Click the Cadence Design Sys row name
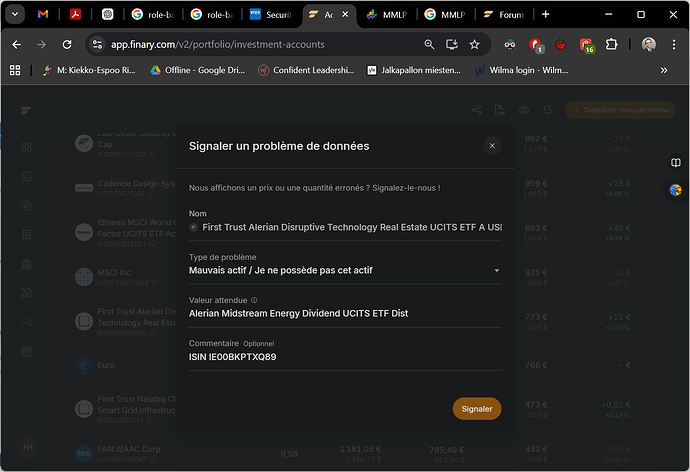Image resolution: width=690 pixels, height=472 pixels. pyautogui.click(x=136, y=183)
